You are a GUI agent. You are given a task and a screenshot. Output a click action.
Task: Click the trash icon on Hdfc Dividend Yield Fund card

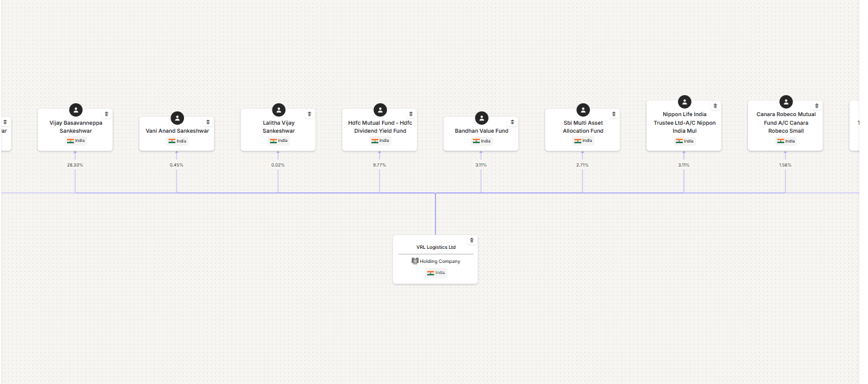[x=410, y=113]
